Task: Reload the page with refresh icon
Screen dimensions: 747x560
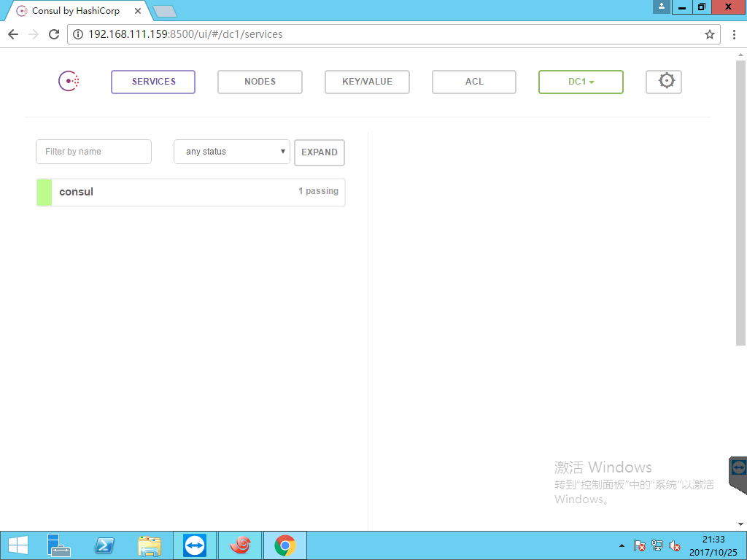Action: click(x=53, y=34)
